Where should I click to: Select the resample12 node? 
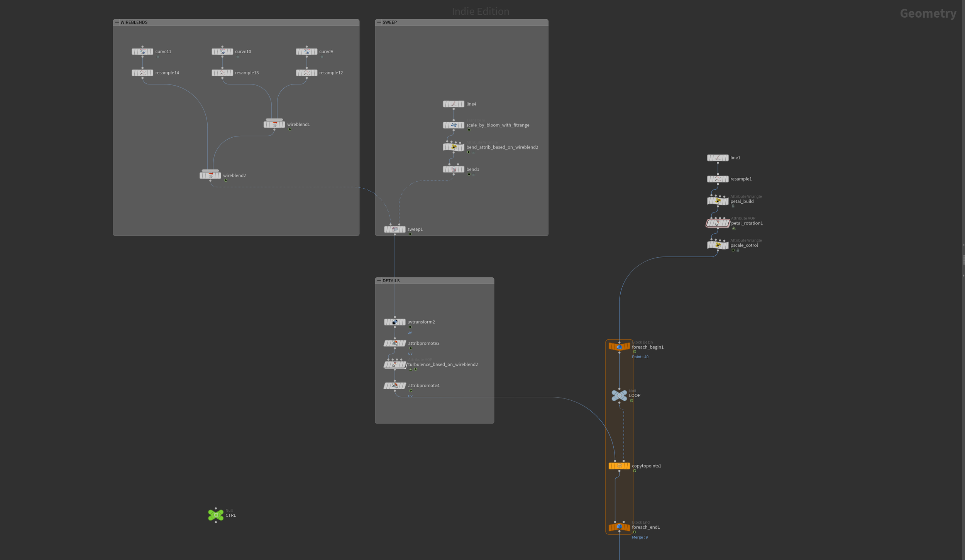(x=306, y=73)
